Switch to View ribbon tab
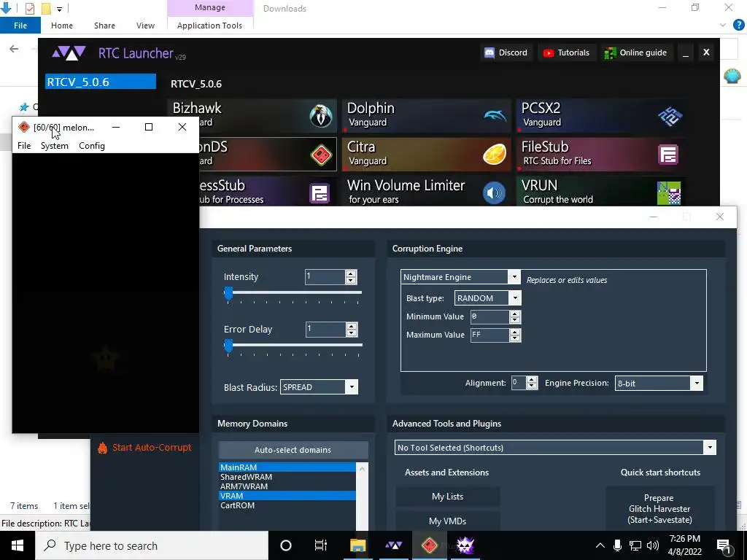Image resolution: width=747 pixels, height=560 pixels. 145,26
